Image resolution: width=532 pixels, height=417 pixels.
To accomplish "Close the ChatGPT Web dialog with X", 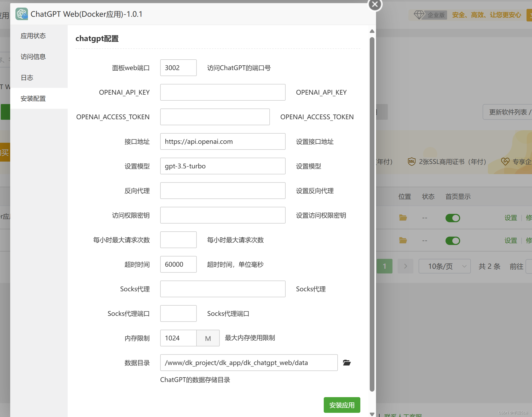I will click(x=375, y=4).
